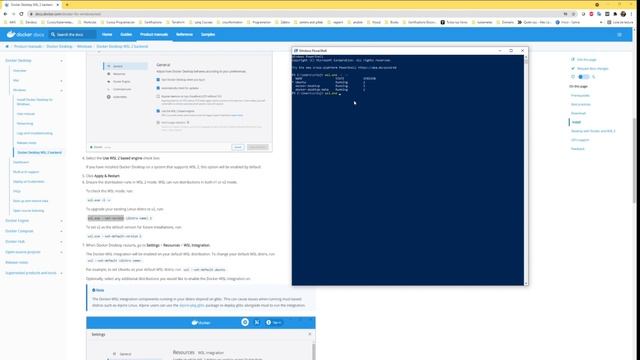
Task: Open the Chrome three-dot menu
Action: (x=631, y=14)
